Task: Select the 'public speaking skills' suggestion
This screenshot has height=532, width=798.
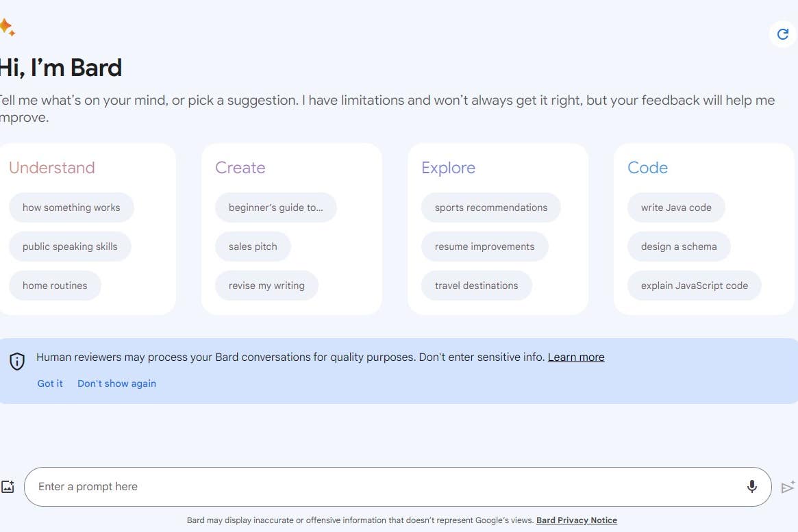Action: pyautogui.click(x=70, y=246)
